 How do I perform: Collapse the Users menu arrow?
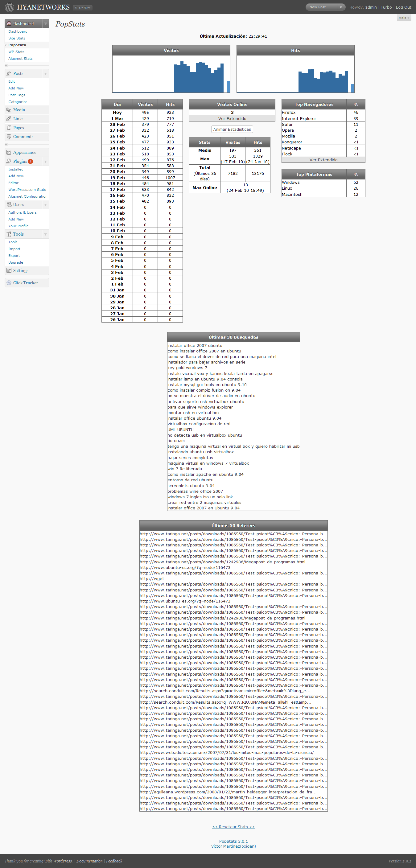pos(46,204)
